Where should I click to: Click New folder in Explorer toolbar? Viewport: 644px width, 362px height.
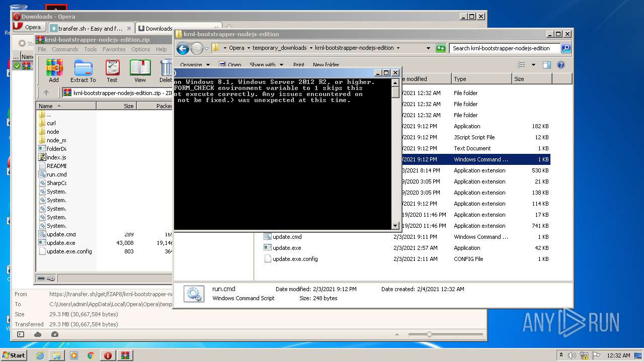click(326, 65)
